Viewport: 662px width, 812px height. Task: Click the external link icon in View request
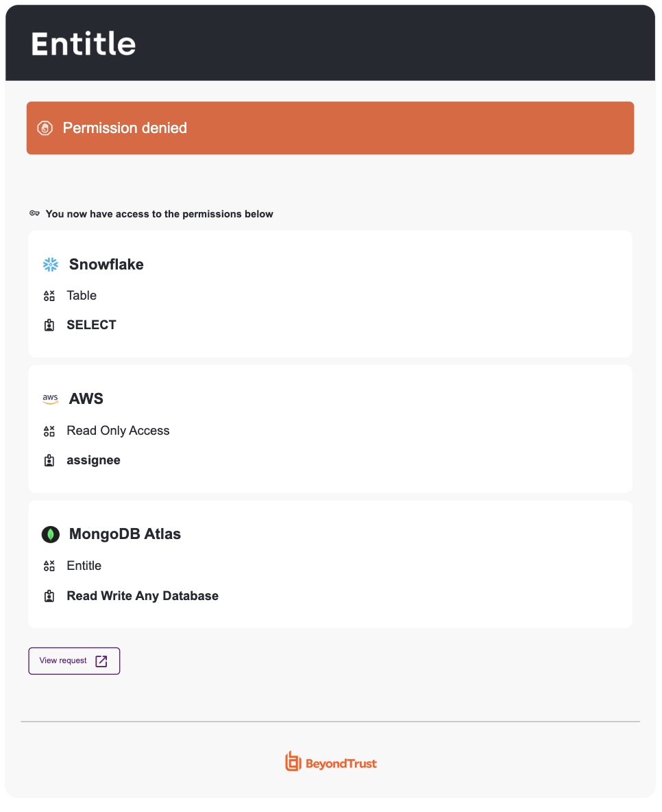[x=101, y=661]
